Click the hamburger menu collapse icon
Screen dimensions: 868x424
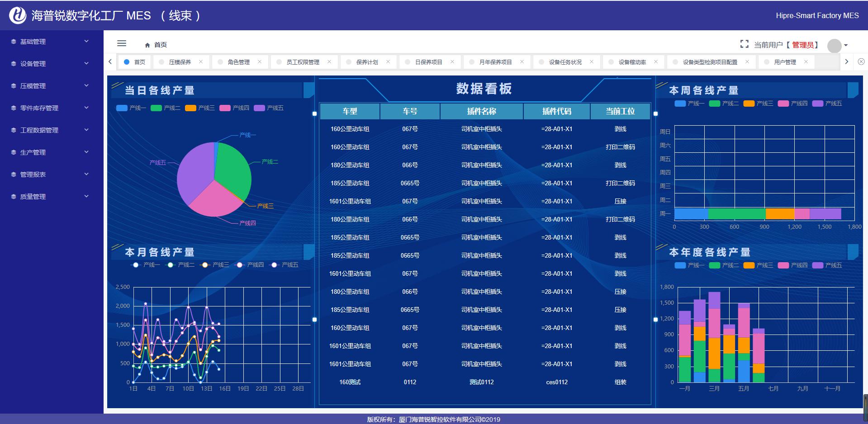tap(121, 43)
